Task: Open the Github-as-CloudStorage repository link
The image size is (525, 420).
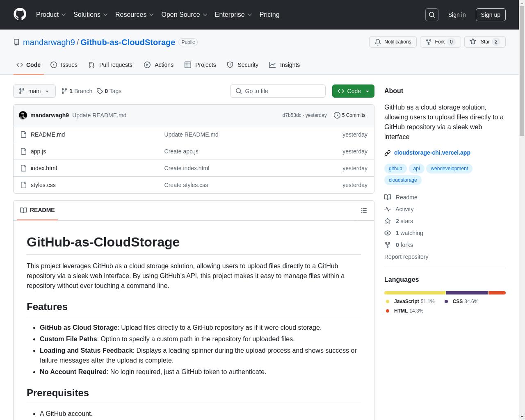Action: pos(128,42)
